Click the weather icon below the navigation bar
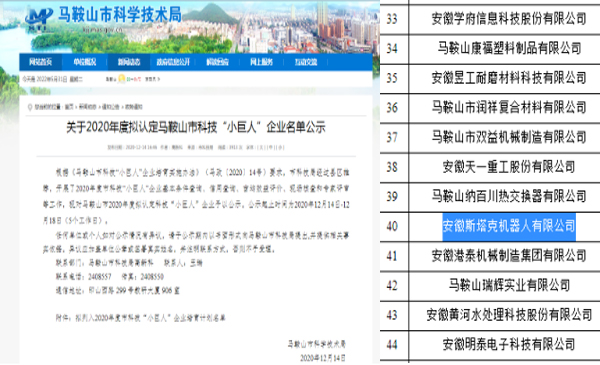Viewport: 600px width, 365px height. click(x=122, y=79)
